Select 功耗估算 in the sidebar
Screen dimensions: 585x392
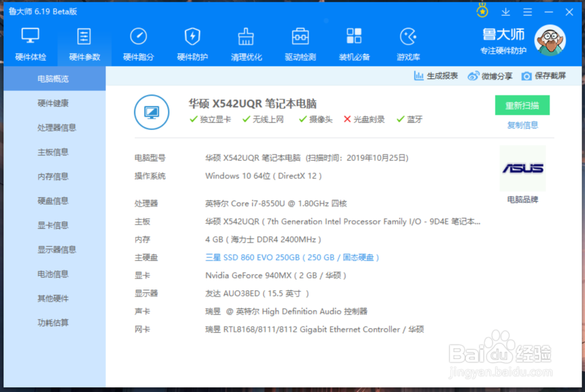tap(54, 322)
